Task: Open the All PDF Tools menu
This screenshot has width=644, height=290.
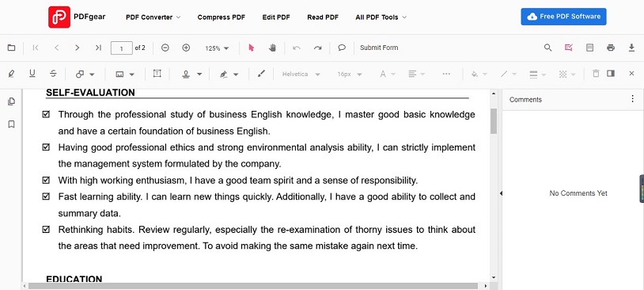Action: coord(381,17)
